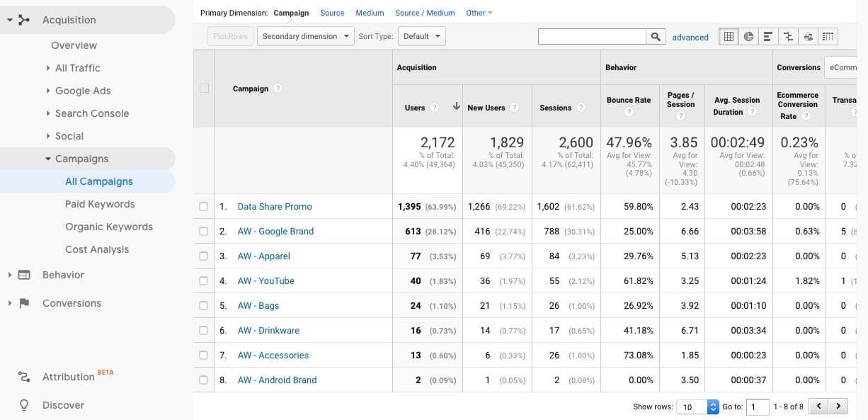This screenshot has height=420, width=868.
Task: Open the Secondary dimension dropdown
Action: [306, 36]
